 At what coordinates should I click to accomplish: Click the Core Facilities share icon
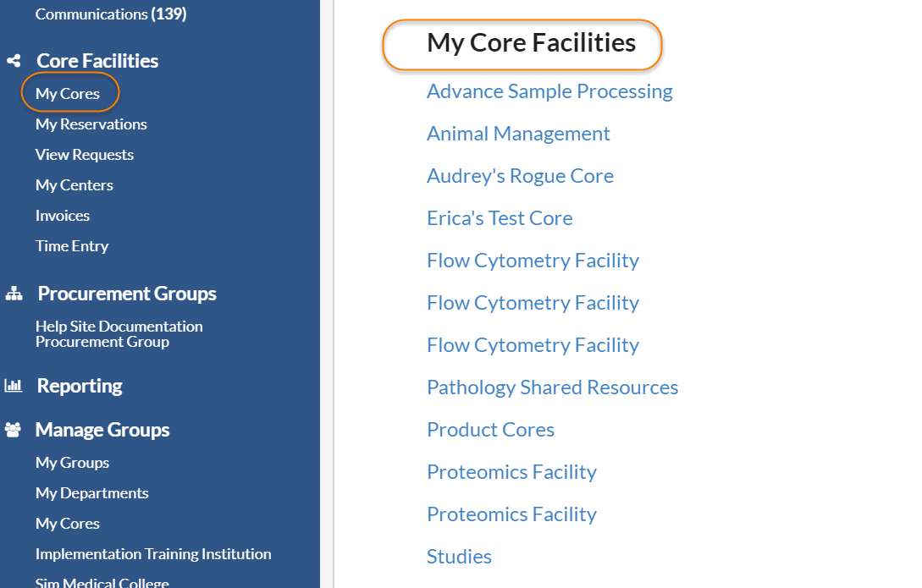(x=13, y=61)
